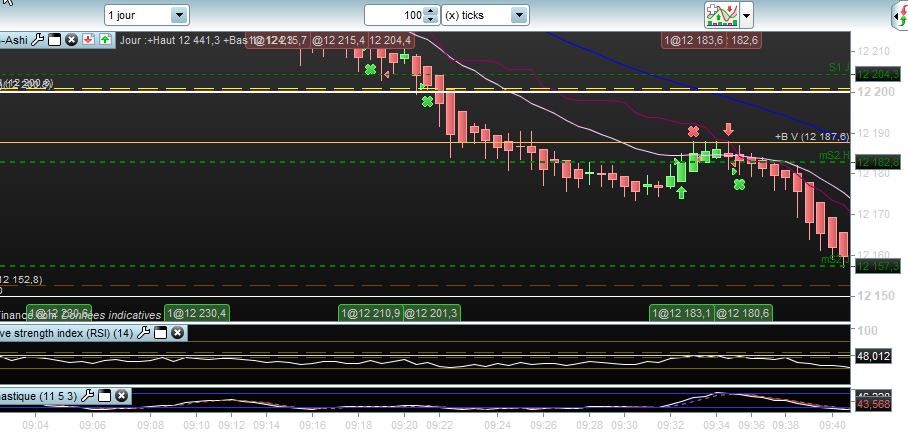Click the 100 units input field
This screenshot has height=432, width=908.
394,15
